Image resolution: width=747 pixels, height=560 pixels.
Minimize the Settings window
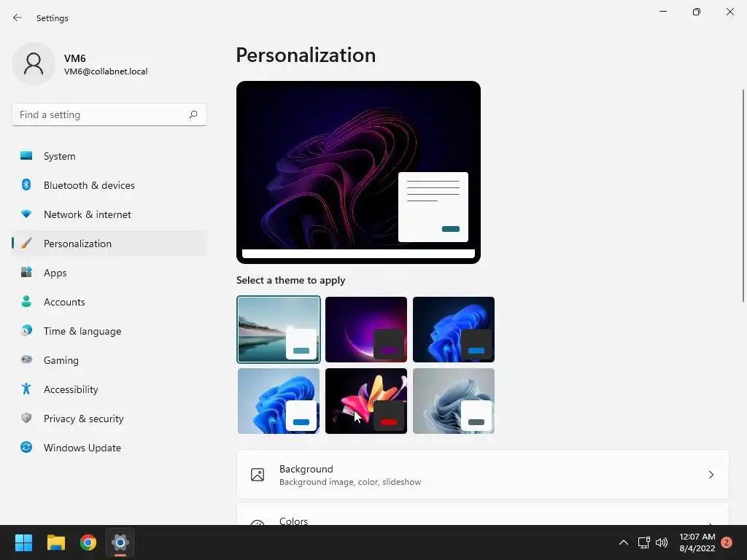[x=662, y=12]
